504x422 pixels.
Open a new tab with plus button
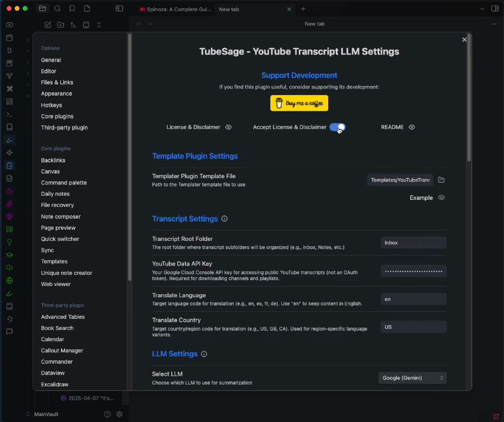[303, 9]
